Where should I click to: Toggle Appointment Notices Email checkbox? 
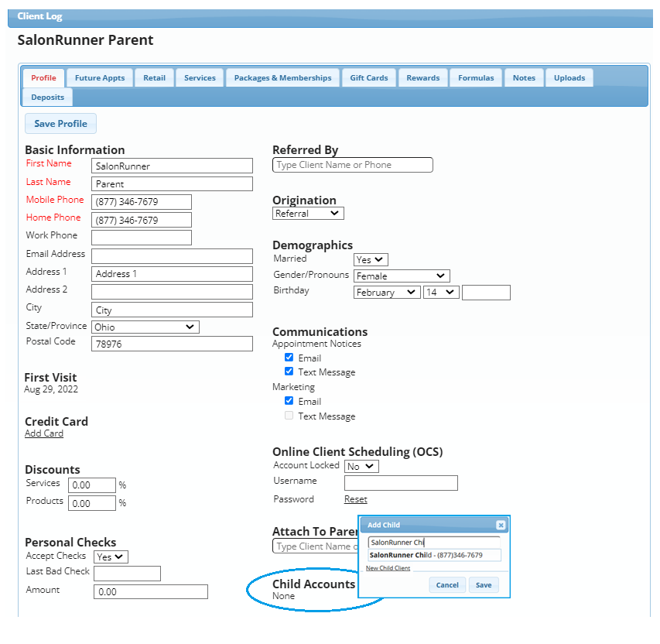pyautogui.click(x=289, y=357)
